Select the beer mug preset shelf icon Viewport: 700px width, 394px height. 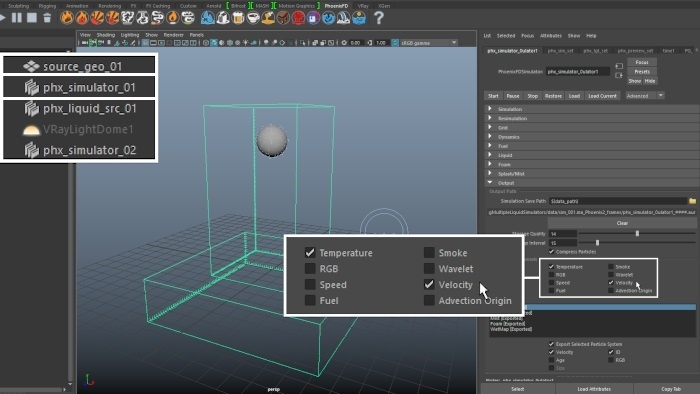(238, 18)
